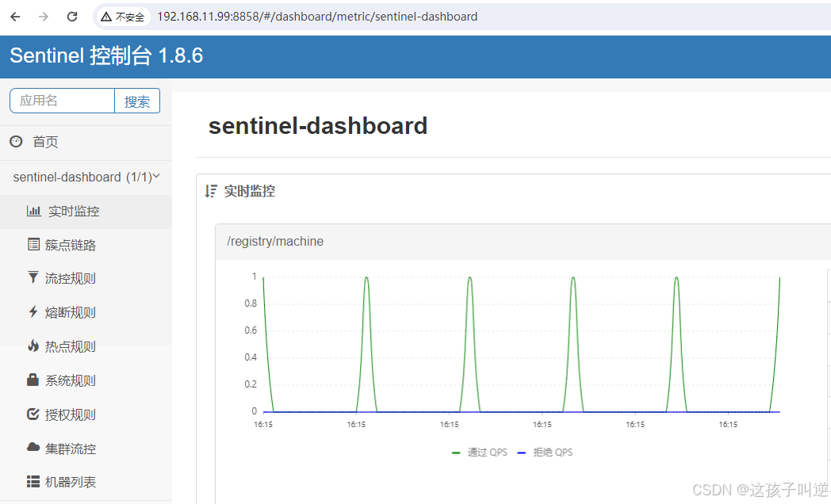This screenshot has width=831, height=504.
Task: Click the lightning bolt icon for 熔断规则
Action: (x=33, y=311)
